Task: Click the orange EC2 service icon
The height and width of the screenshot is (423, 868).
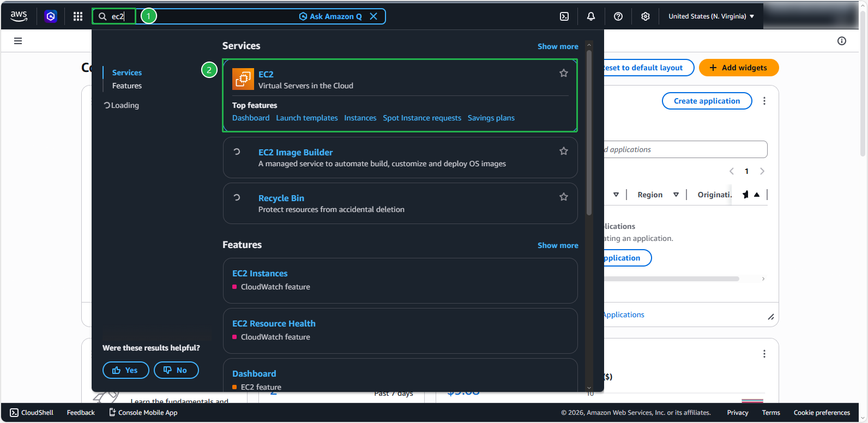Action: pyautogui.click(x=243, y=79)
